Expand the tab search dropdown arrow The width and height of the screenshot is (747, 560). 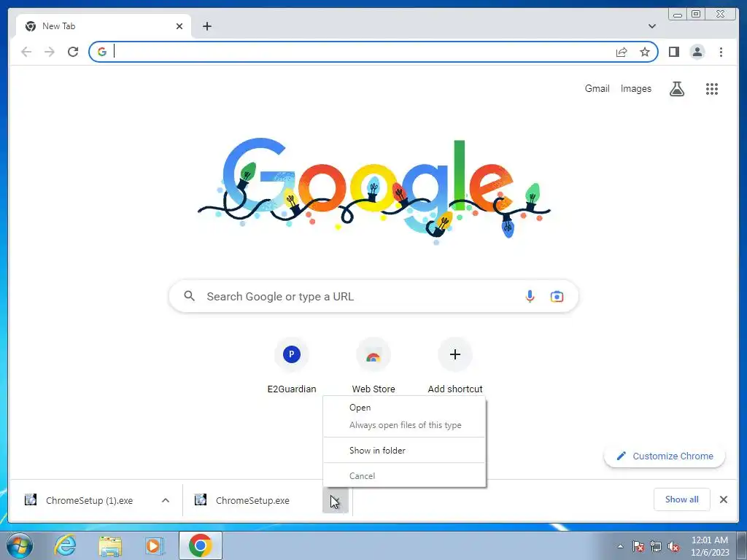click(651, 26)
